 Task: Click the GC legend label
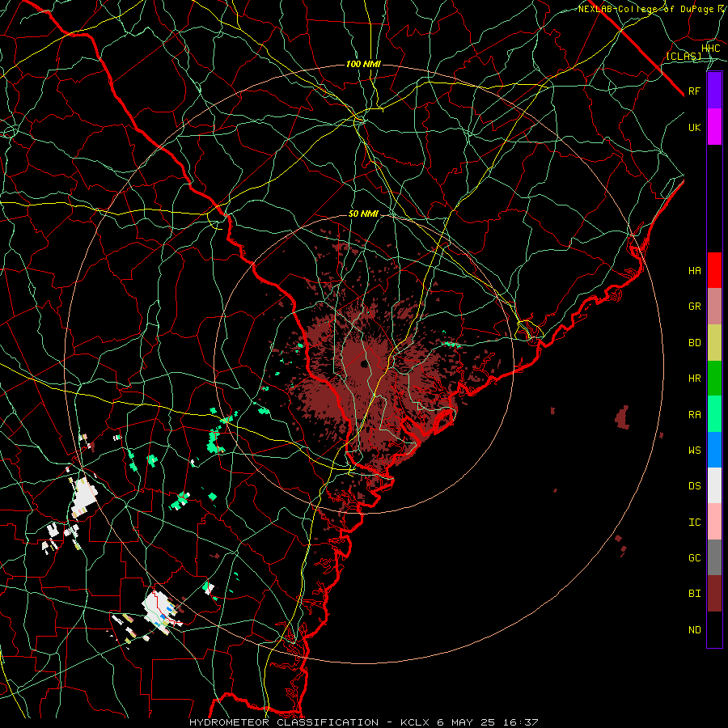point(695,558)
